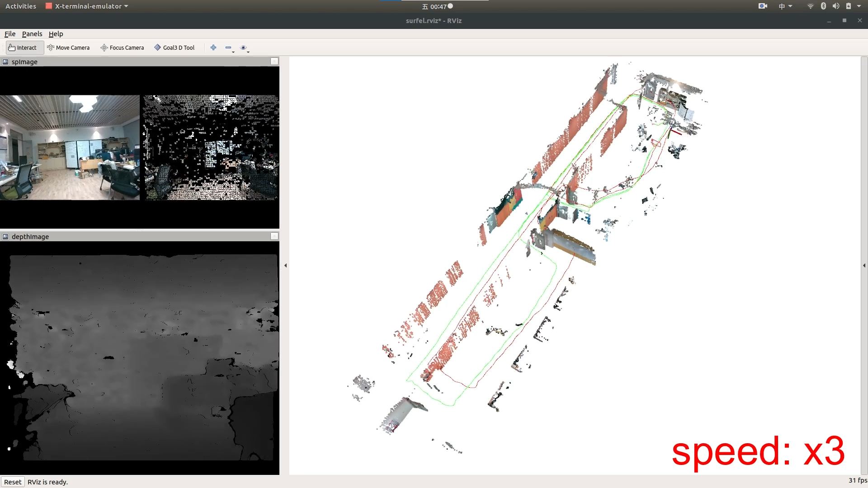Collapse the left panel using the side arrow
Image resolution: width=868 pixels, height=488 pixels.
pyautogui.click(x=286, y=266)
